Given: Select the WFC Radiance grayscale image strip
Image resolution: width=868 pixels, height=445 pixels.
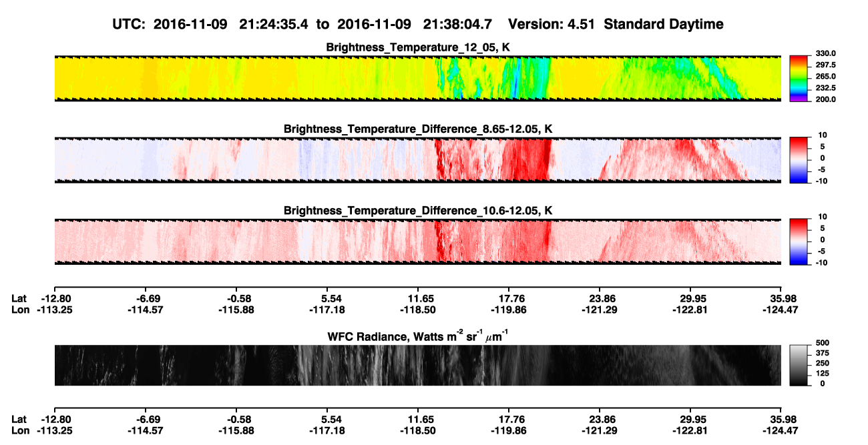Looking at the screenshot, I should pyautogui.click(x=417, y=365).
